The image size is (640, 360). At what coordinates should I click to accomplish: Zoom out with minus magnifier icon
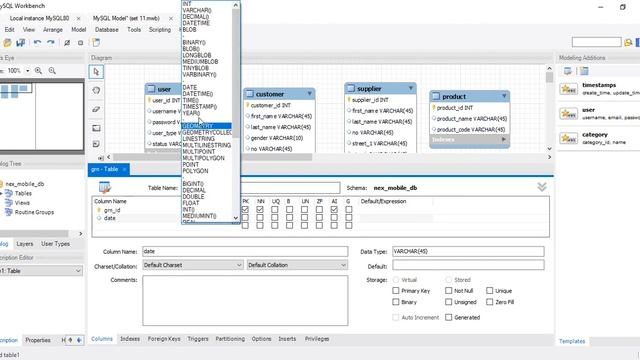52,71
